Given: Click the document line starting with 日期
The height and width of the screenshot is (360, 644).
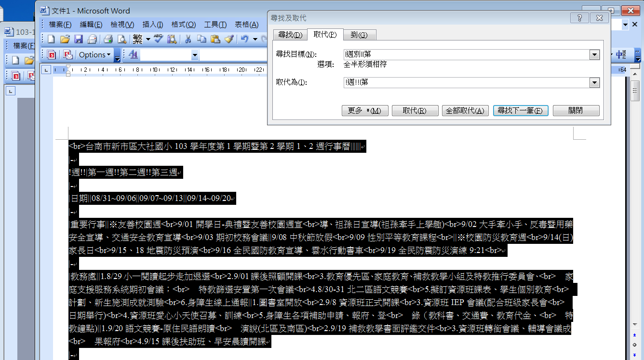Looking at the screenshot, I should [x=152, y=198].
